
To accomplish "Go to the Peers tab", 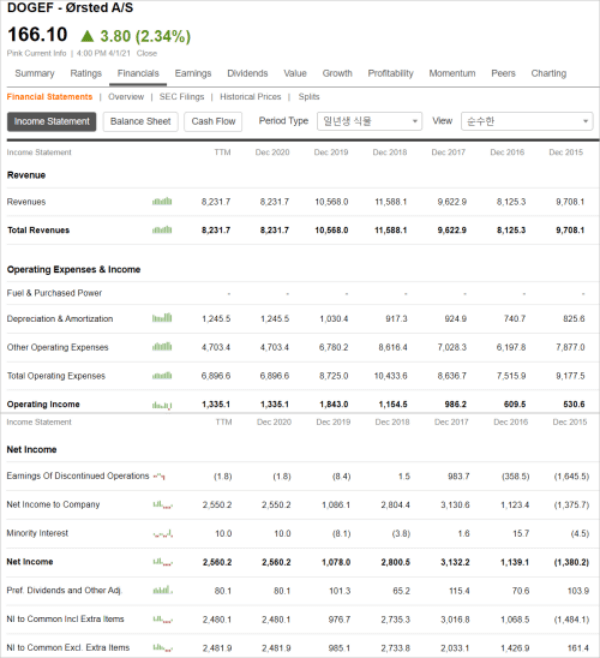I will click(x=503, y=73).
